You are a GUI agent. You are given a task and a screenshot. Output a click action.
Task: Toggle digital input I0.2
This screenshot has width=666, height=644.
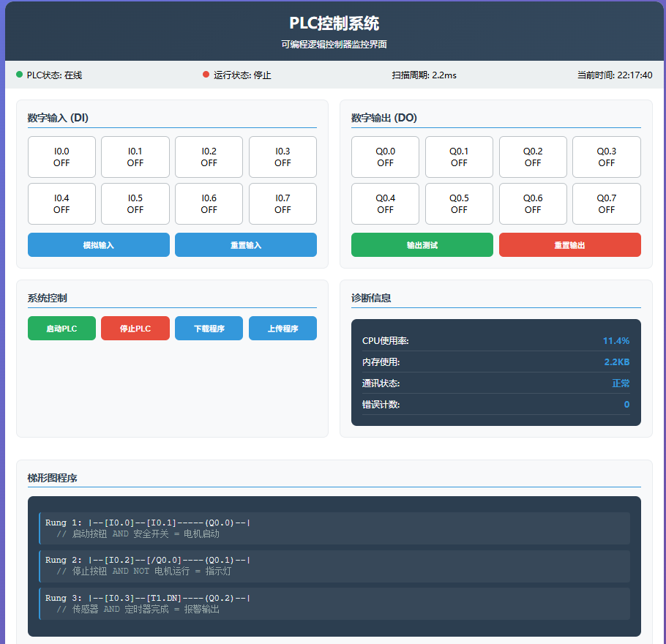coord(209,157)
